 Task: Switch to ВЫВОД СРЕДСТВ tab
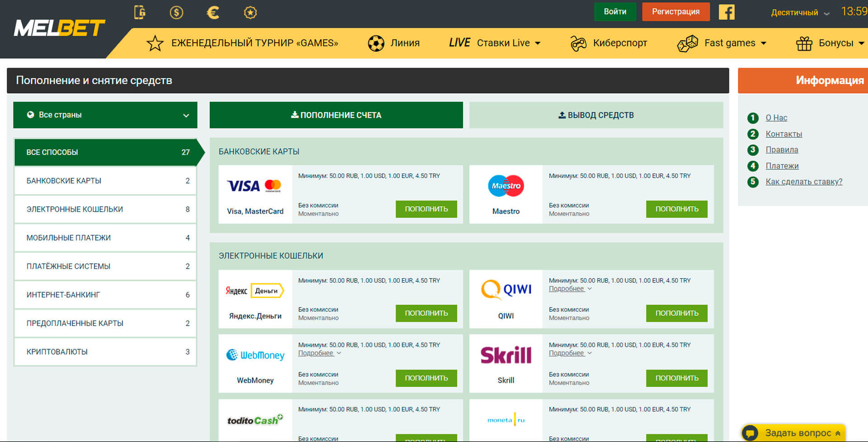point(596,115)
